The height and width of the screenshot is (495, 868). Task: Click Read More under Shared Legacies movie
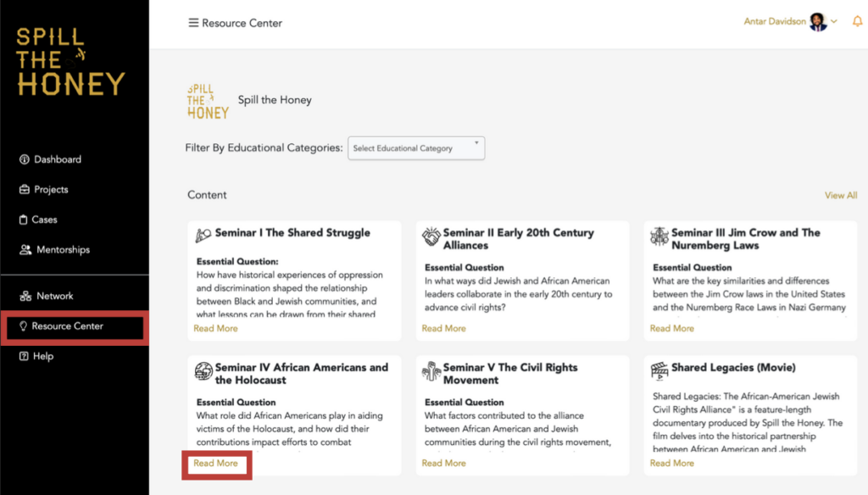tap(671, 464)
